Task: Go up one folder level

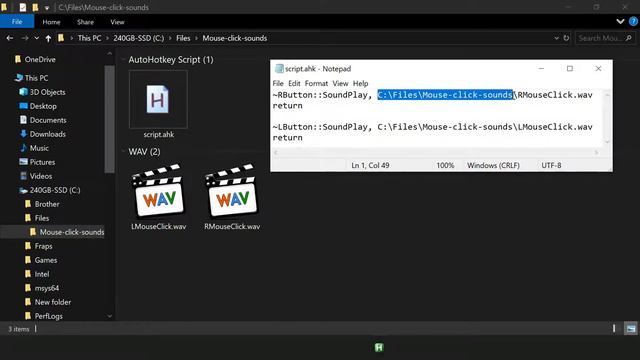Action: [x=48, y=38]
